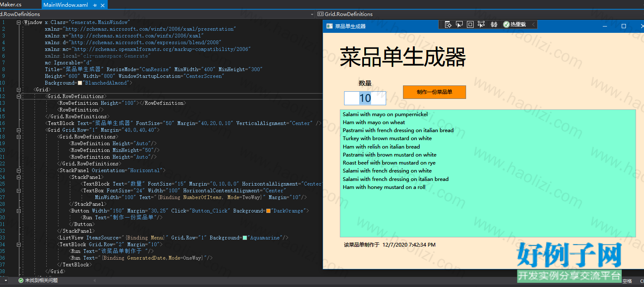Select 'Pastrami with french dressing on italian bread'
The height and width of the screenshot is (287, 644).
pos(398,130)
